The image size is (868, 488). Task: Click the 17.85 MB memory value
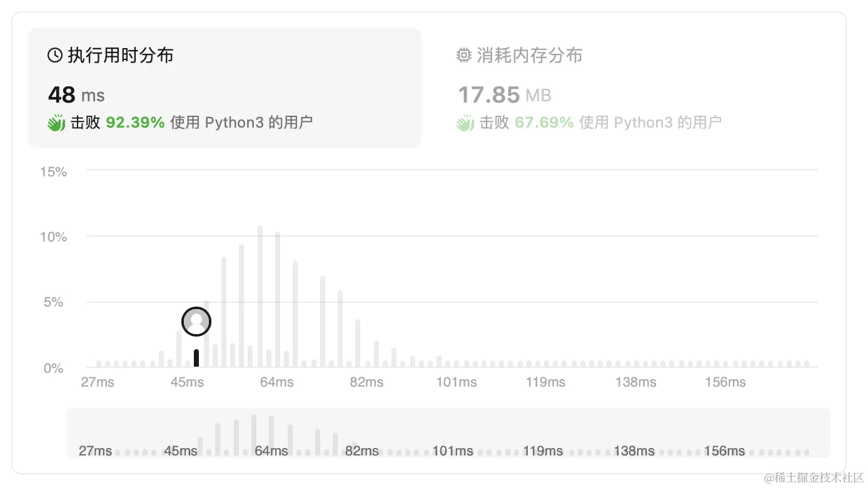coord(505,95)
